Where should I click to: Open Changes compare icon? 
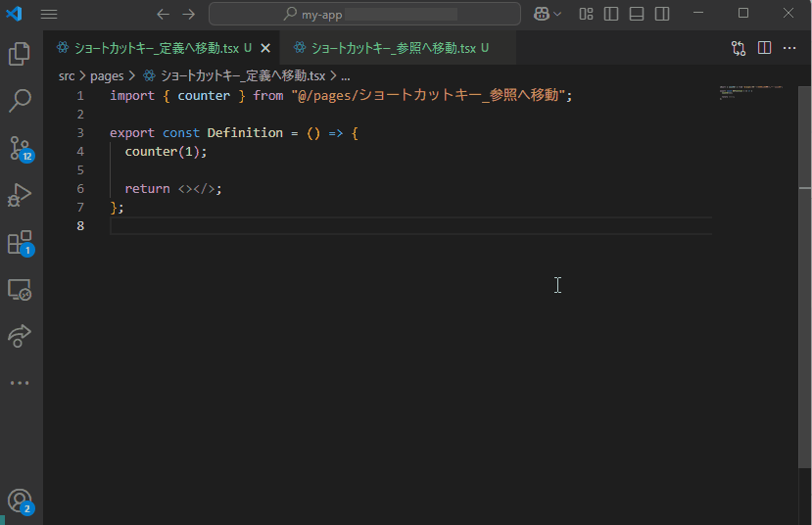739,48
